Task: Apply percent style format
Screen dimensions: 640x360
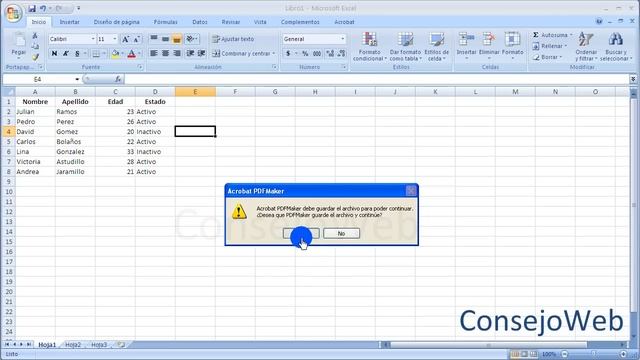Action: pyautogui.click(x=305, y=53)
